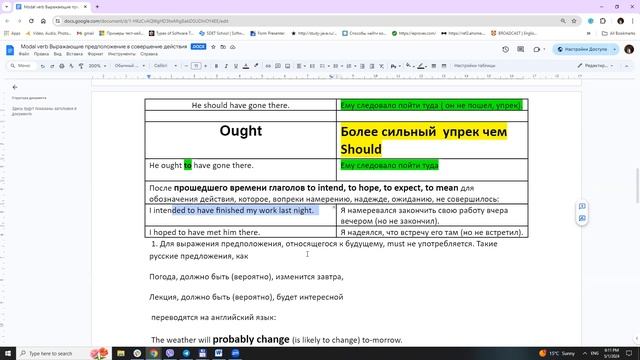
Task: Open the text color picker
Action: pyautogui.click(x=246, y=66)
